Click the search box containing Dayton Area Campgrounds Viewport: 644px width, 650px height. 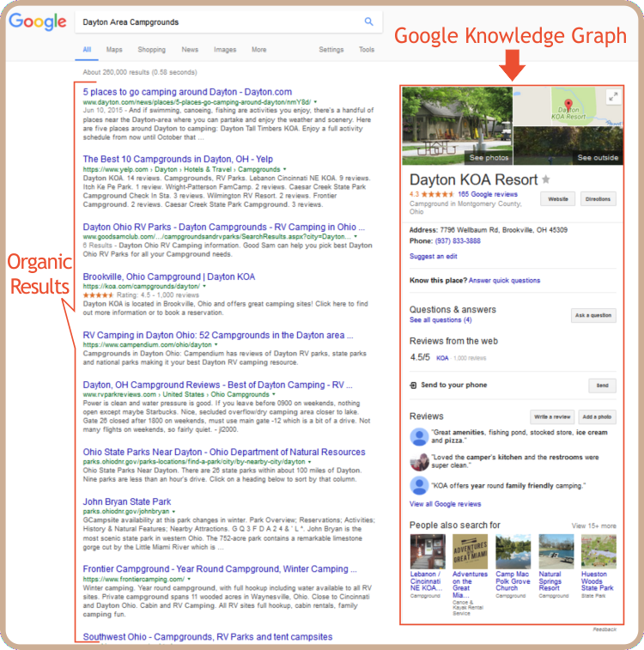pyautogui.click(x=215, y=22)
